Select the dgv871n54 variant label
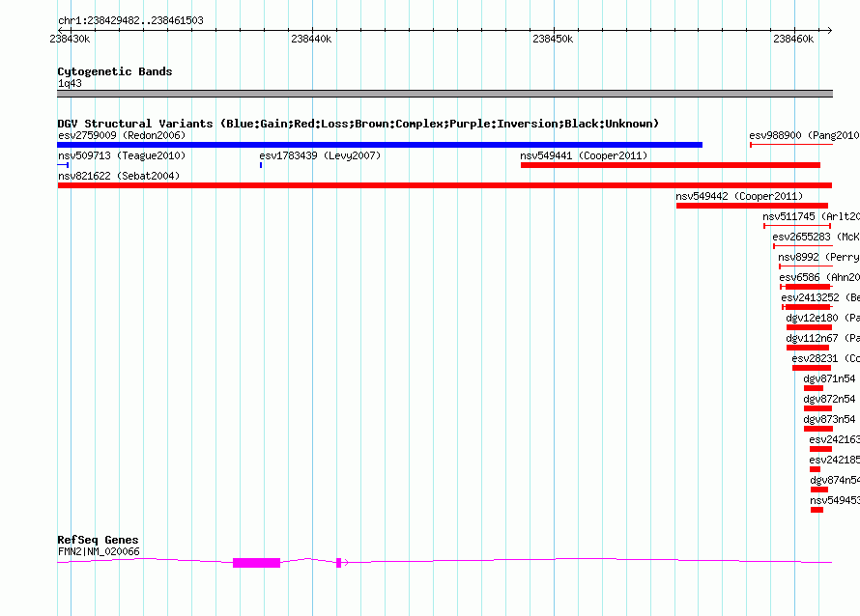This screenshot has width=860, height=616. click(829, 378)
